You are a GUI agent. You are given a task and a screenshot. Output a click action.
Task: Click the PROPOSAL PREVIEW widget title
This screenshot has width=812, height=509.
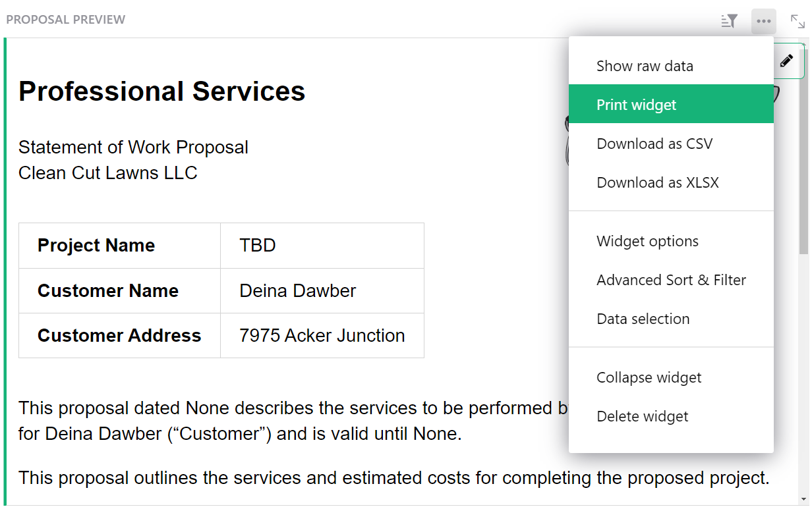pos(66,20)
